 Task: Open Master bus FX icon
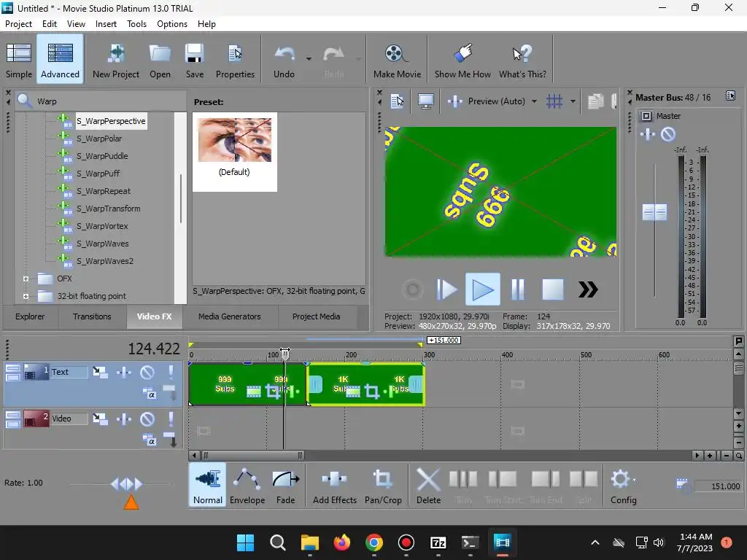648,134
